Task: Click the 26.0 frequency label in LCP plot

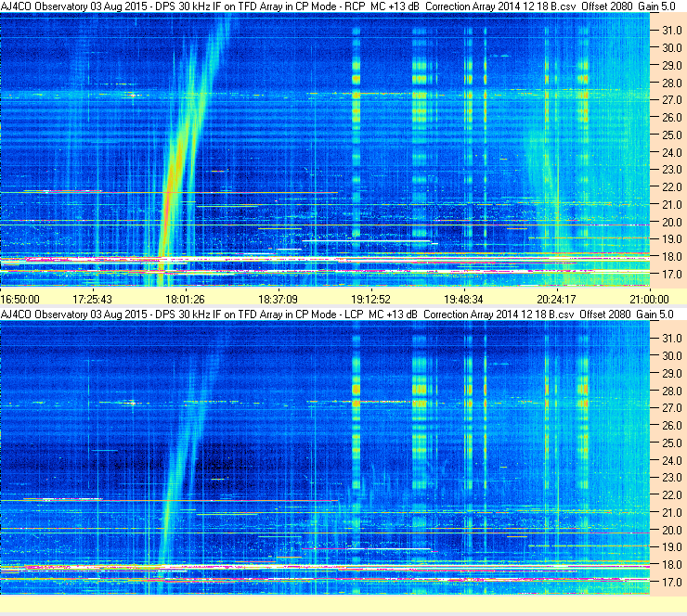Action: coord(671,426)
